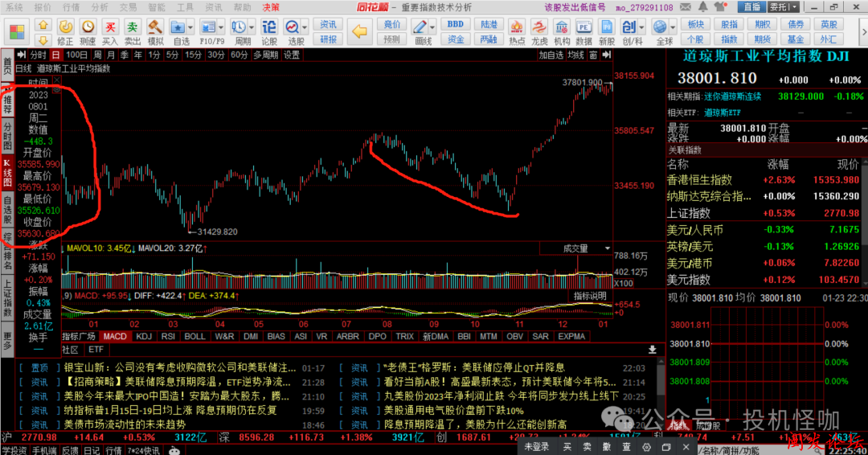Expand the 全球 dropdown arrow
Image resolution: width=868 pixels, height=455 pixels.
click(x=673, y=27)
